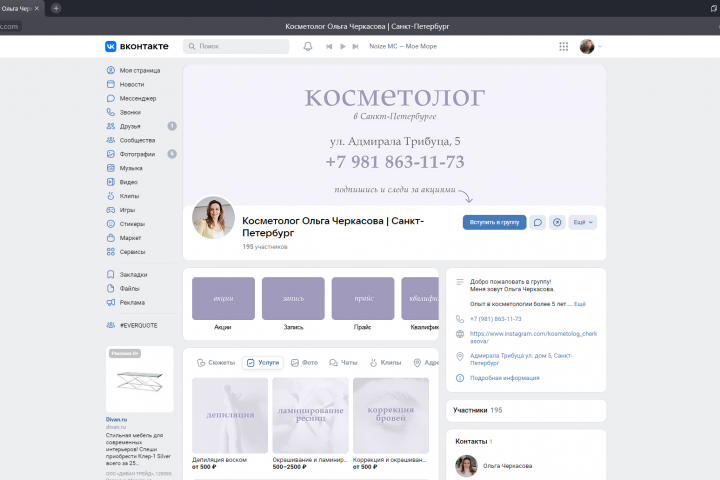
Task: Play the current music track
Action: (x=343, y=46)
